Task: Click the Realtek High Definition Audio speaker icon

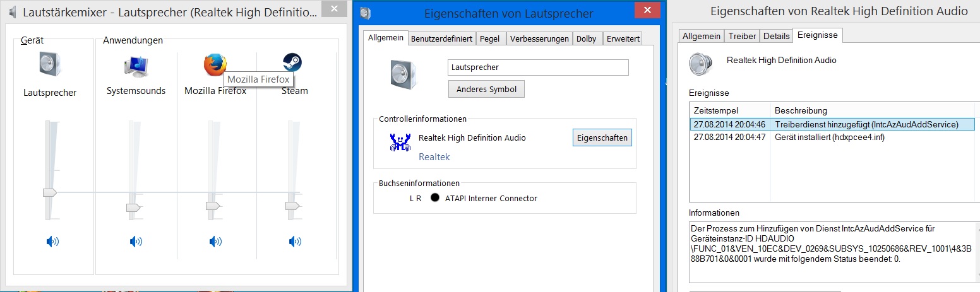Action: 701,65
